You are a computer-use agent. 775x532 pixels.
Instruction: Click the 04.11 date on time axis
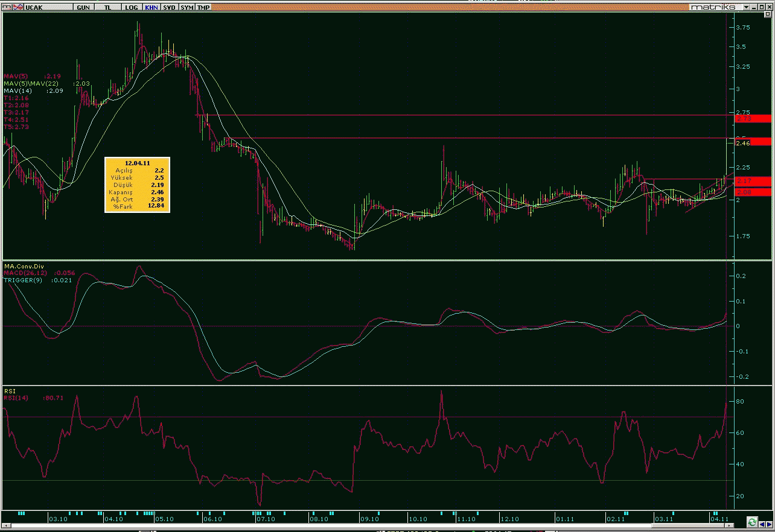click(x=719, y=519)
